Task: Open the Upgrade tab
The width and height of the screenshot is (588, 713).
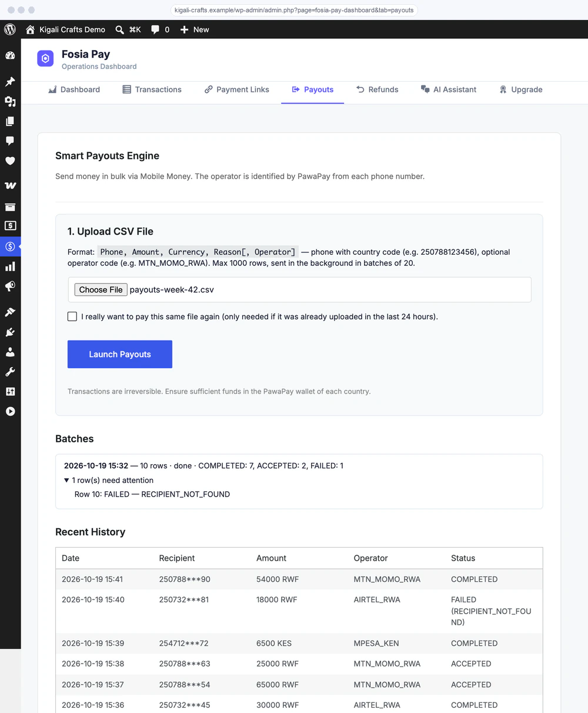Action: pos(520,89)
